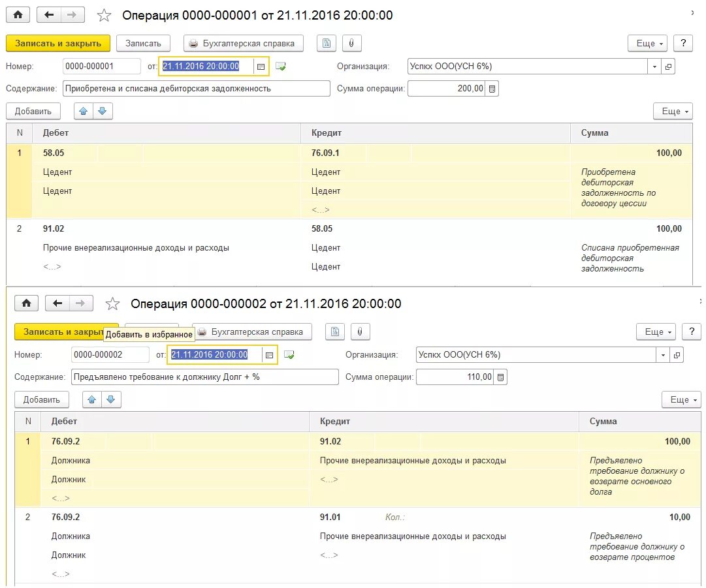Expand table Еще menu in Operation 0000-000001
This screenshot has height=588, width=706.
pos(673,111)
